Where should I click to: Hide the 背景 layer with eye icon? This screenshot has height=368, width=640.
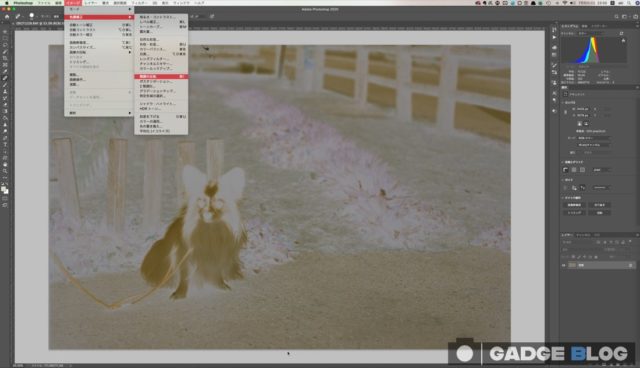point(563,265)
